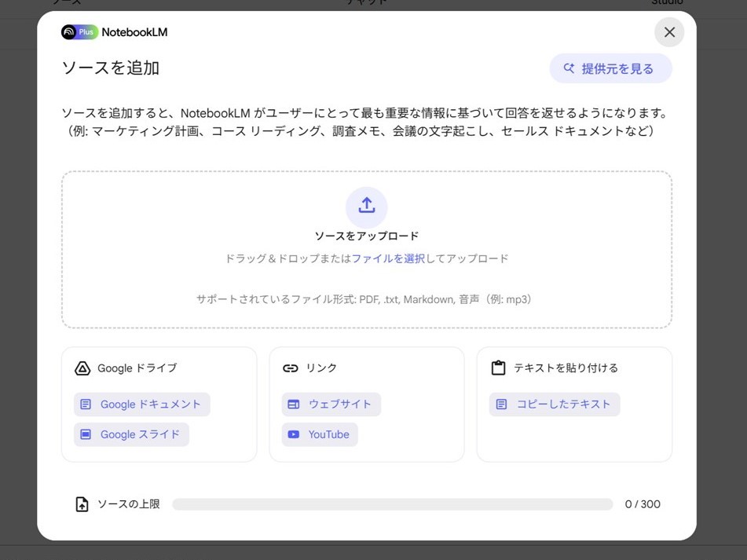The width and height of the screenshot is (747, 560).
Task: Click the テキストを貼り付ける card title
Action: [566, 368]
